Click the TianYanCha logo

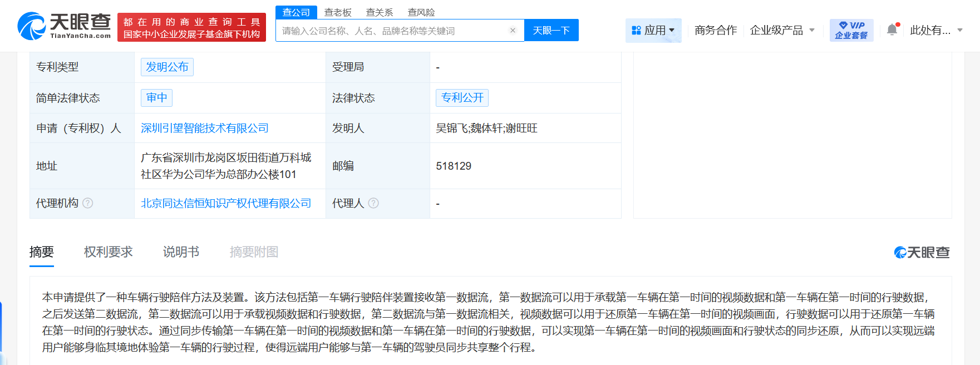[64, 26]
